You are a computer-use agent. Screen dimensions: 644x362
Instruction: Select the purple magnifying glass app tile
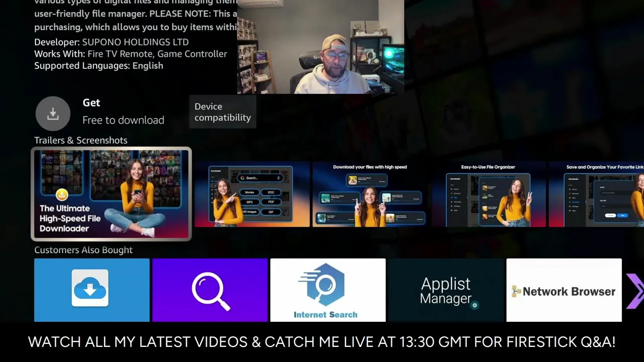pos(210,290)
